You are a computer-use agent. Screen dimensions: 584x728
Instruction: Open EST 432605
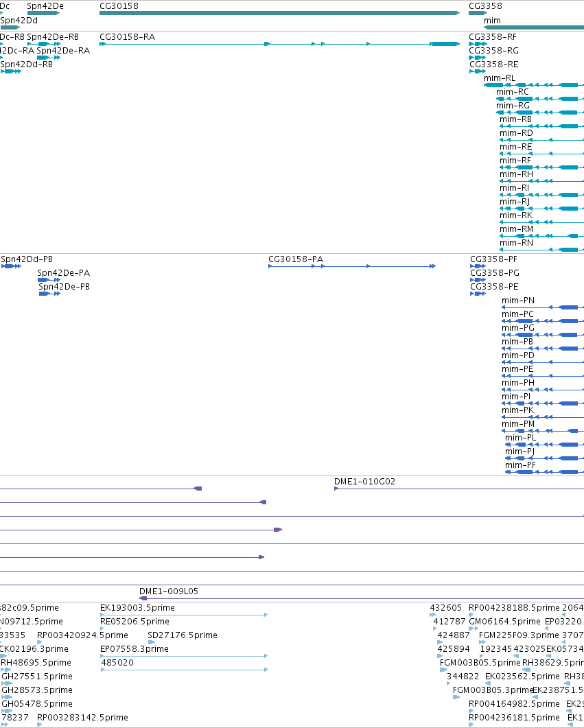pos(445,608)
